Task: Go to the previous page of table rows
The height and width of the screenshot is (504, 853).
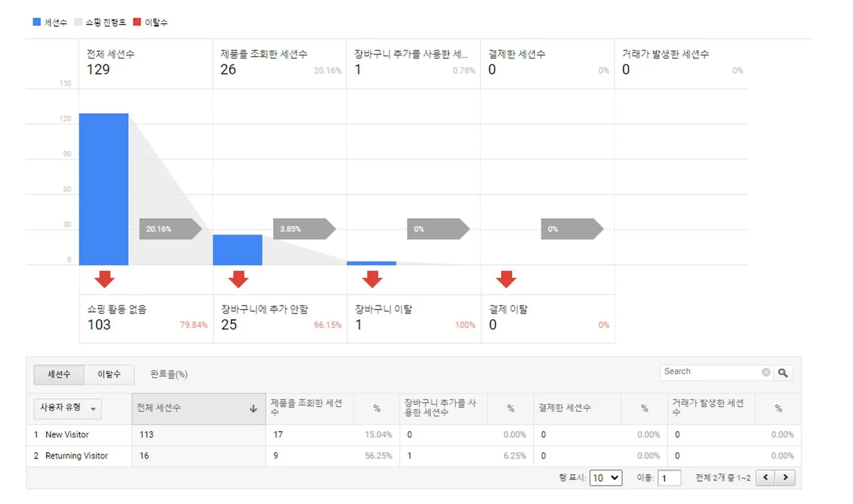Action: (x=765, y=477)
